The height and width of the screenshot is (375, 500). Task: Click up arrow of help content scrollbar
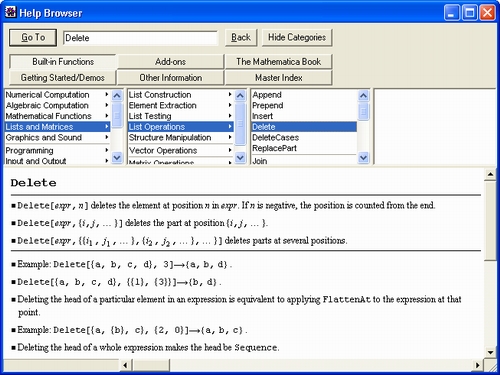click(490, 174)
